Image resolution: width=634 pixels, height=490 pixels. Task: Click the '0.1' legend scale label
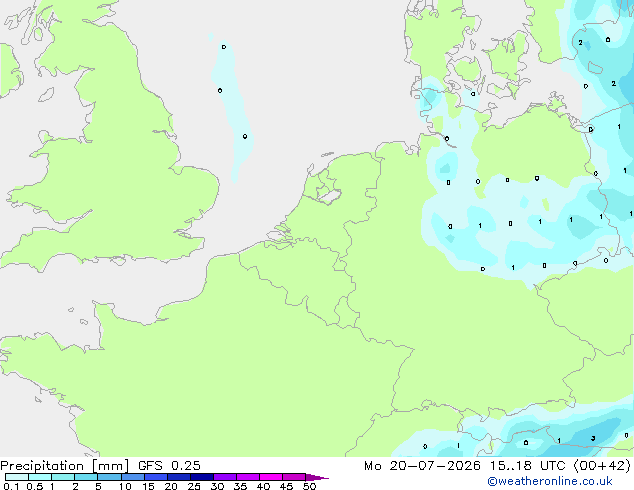11,486
